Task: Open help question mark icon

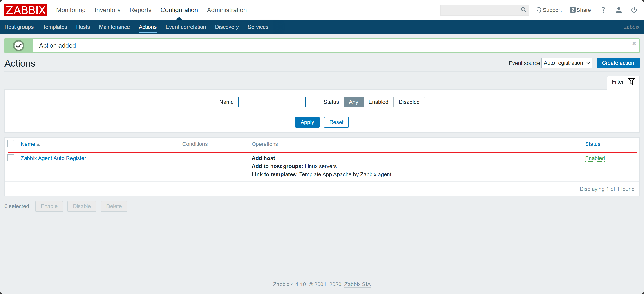Action: click(603, 10)
